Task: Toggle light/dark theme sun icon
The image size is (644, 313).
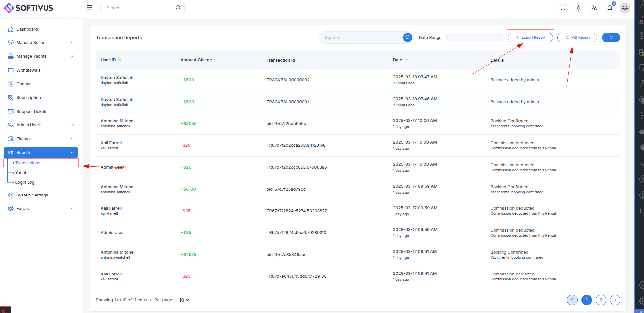Action: pyautogui.click(x=578, y=8)
